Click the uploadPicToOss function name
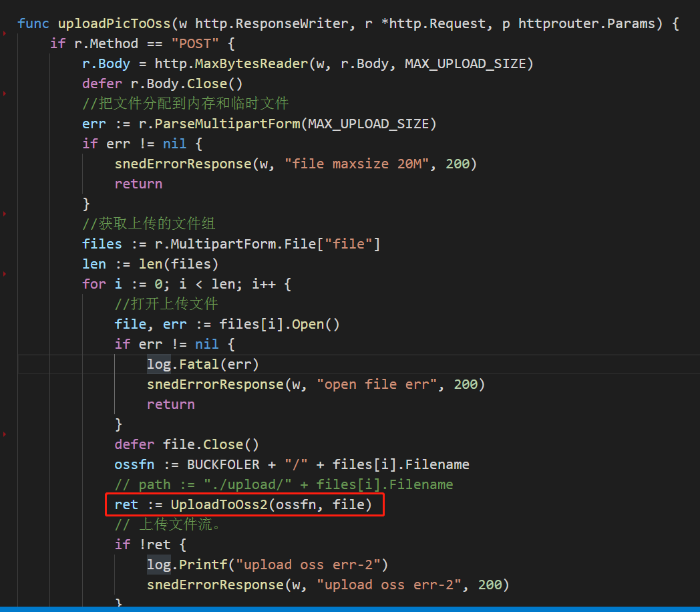This screenshot has width=700, height=612. point(114,23)
